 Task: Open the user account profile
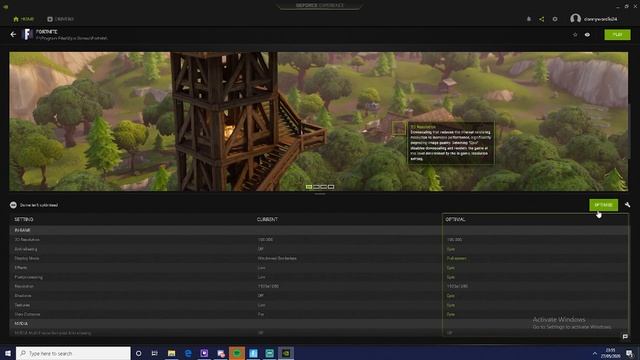point(593,19)
